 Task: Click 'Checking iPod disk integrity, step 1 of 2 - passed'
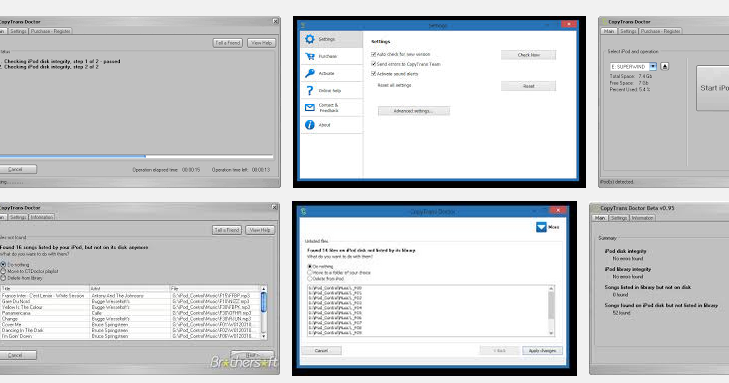tap(62, 61)
